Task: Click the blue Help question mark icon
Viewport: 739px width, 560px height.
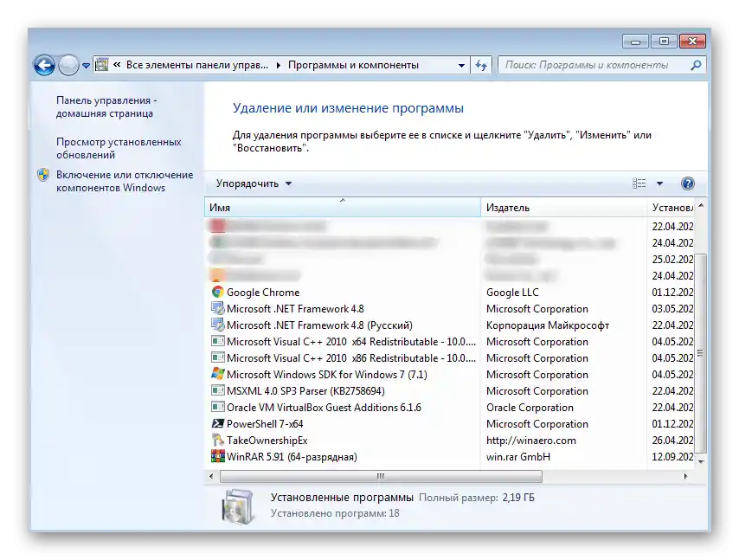Action: coord(688,183)
